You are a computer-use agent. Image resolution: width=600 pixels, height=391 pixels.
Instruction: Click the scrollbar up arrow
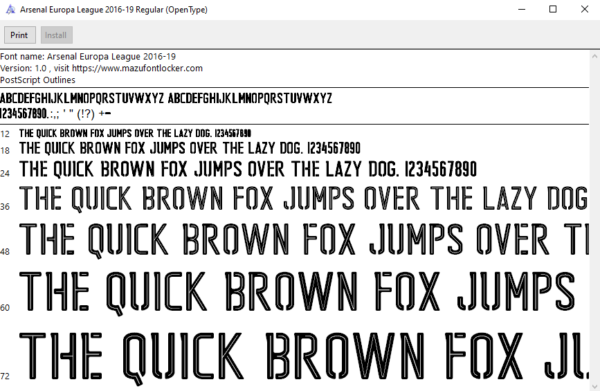(x=594, y=56)
